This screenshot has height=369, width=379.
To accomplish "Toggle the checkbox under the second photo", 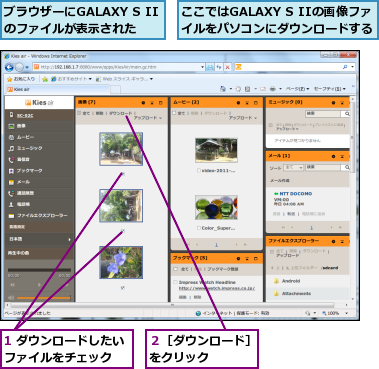I will [x=123, y=231].
